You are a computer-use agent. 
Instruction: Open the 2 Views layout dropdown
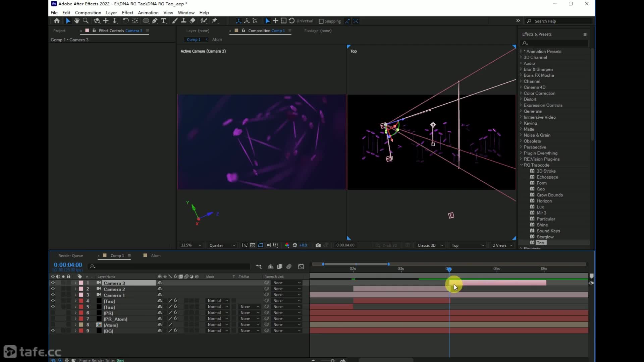(x=502, y=245)
